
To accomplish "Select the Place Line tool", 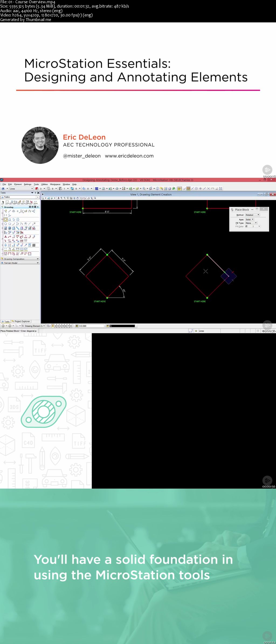I will click(9, 211).
